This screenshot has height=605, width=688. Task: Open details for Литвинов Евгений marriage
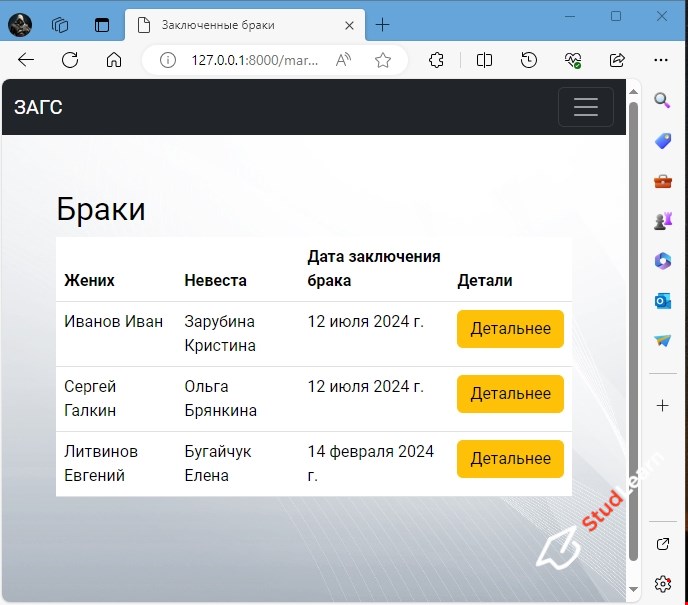(510, 458)
